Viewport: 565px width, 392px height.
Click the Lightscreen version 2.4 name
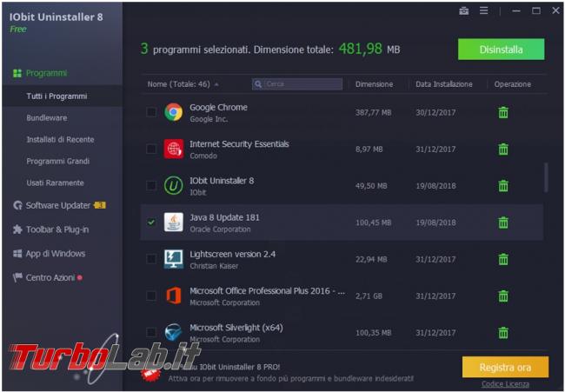point(232,255)
